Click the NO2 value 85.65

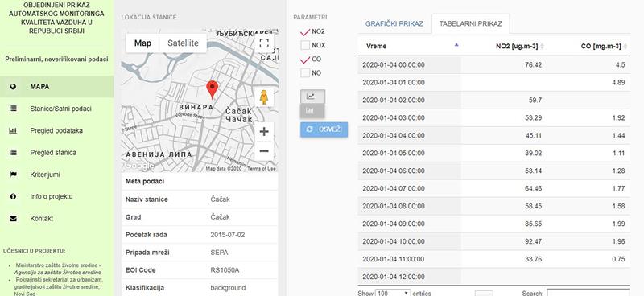pos(533,224)
